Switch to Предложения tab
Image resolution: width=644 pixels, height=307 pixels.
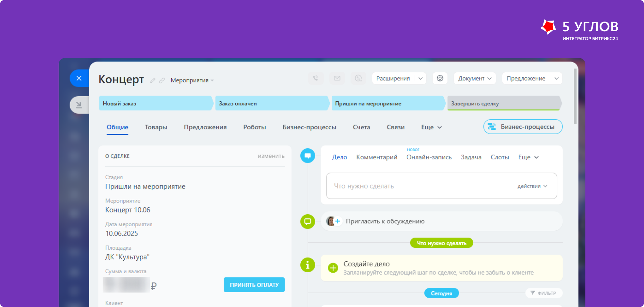coord(205,127)
